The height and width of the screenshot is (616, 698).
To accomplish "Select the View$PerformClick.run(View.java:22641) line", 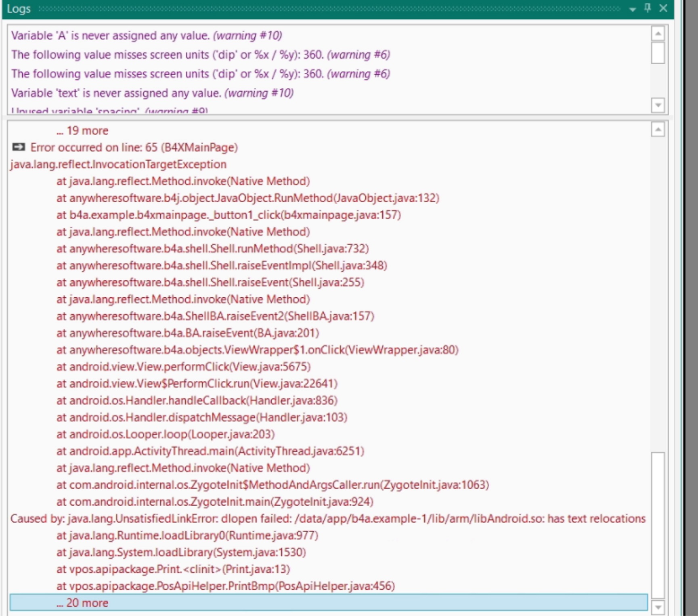I will tap(197, 383).
